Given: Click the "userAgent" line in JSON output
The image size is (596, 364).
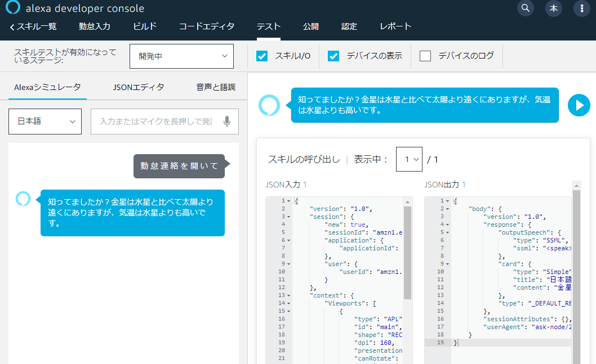Looking at the screenshot, I should coord(528,327).
